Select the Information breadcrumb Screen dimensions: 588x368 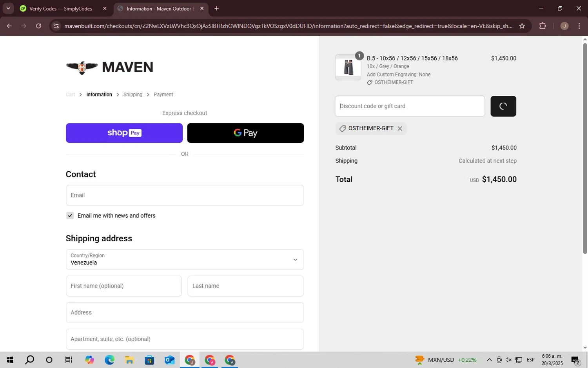(99, 95)
